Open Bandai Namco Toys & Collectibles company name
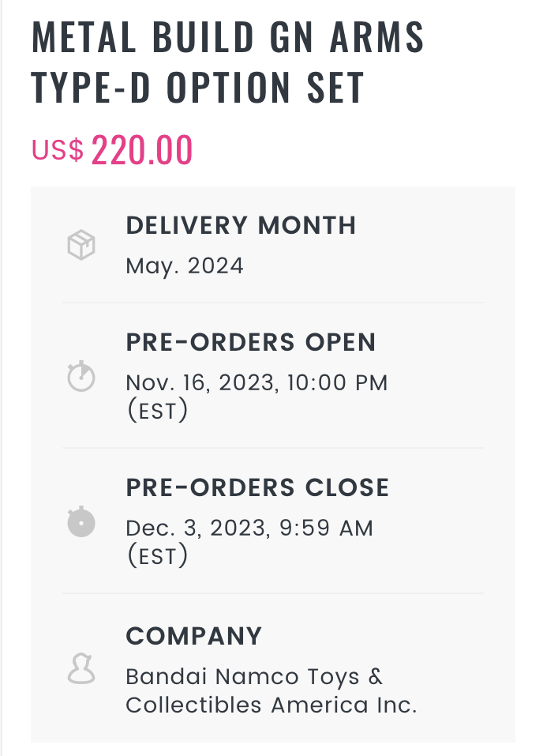Viewport: 543px width, 756px height. (x=271, y=691)
